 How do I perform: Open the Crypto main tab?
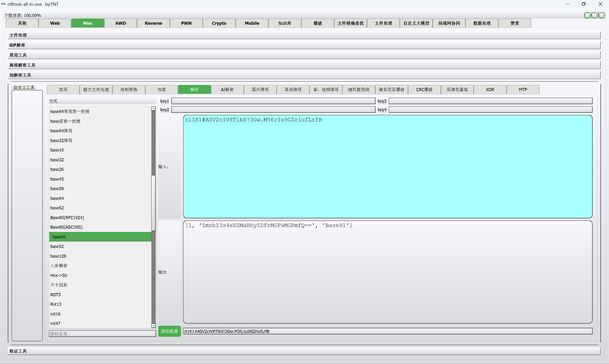click(x=219, y=23)
